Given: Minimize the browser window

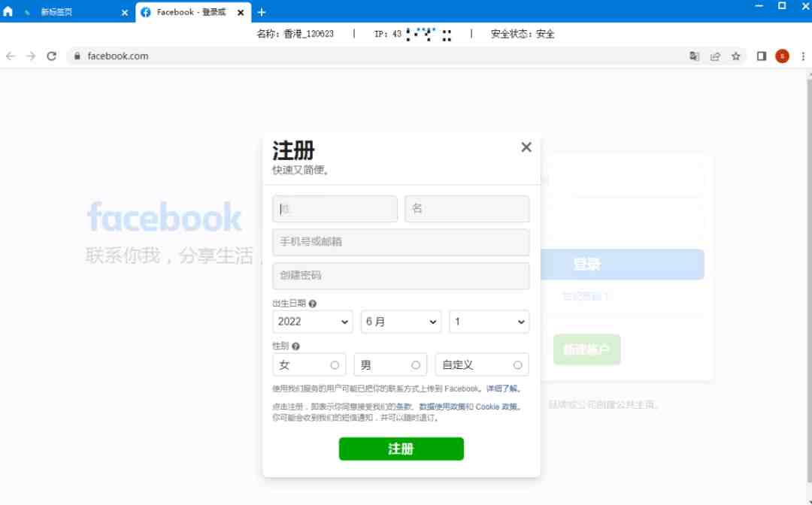Looking at the screenshot, I should (x=759, y=6).
